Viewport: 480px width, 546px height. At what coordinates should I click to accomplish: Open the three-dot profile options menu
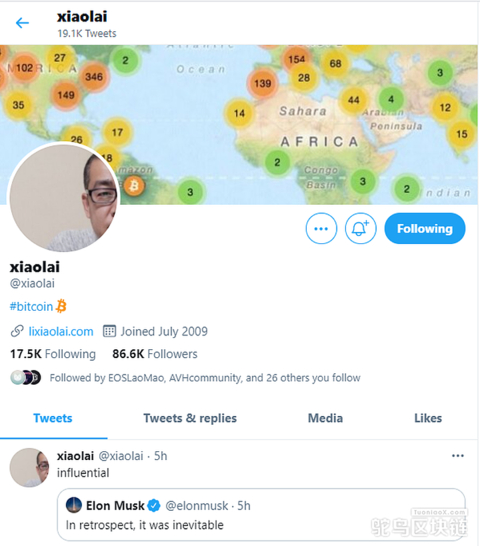(321, 228)
